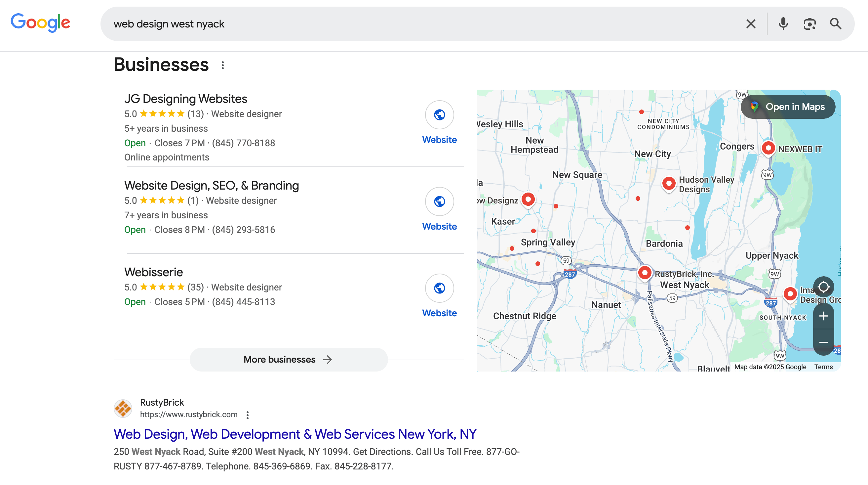Screen dimensions: 868x485
Task: Start voice search with microphone icon
Action: click(x=783, y=24)
